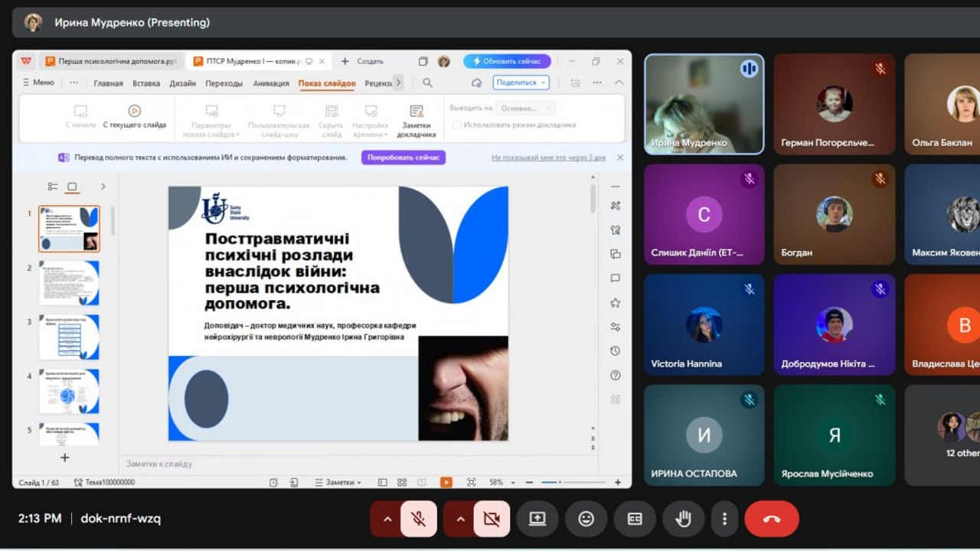Turn on captions in call bar
The height and width of the screenshot is (551, 980).
pyautogui.click(x=635, y=519)
